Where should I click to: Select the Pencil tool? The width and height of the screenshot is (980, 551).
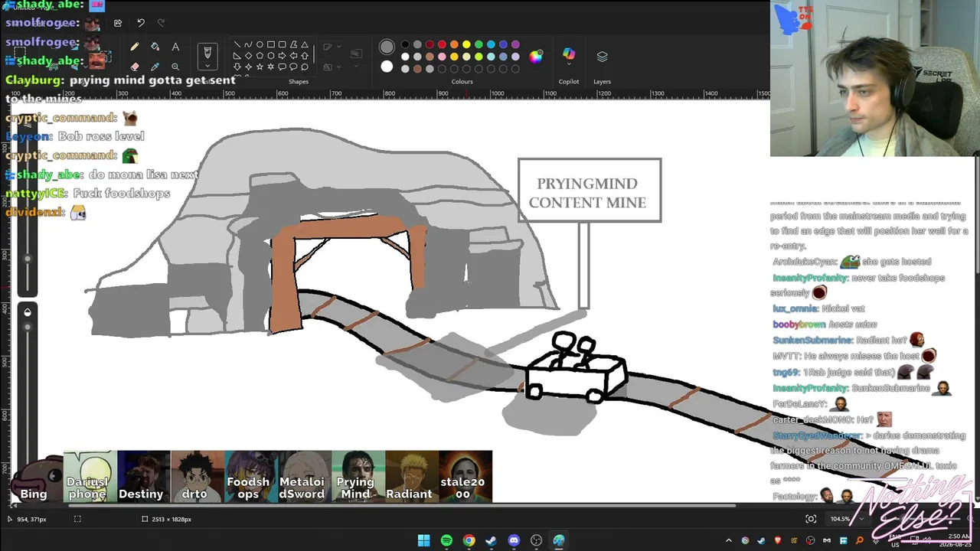coord(135,47)
